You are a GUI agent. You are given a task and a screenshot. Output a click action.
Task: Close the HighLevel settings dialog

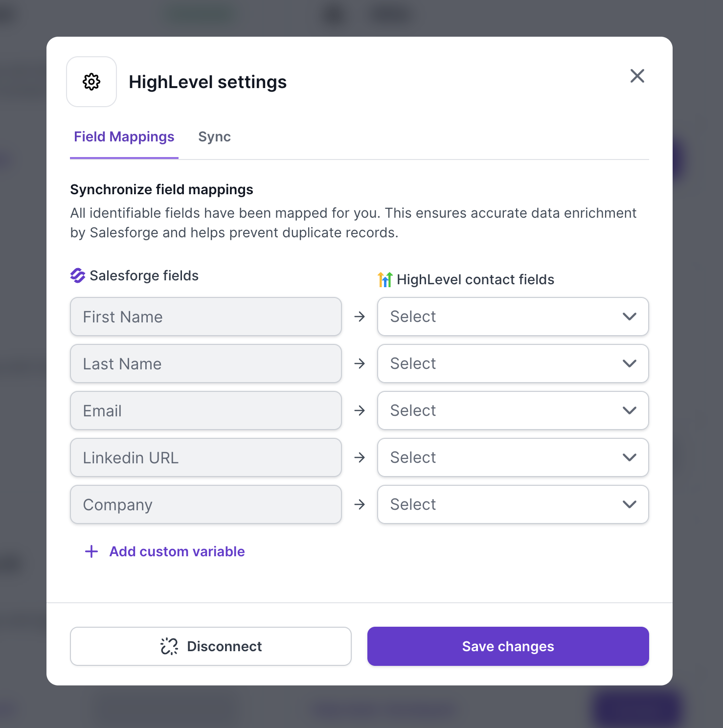pos(637,76)
